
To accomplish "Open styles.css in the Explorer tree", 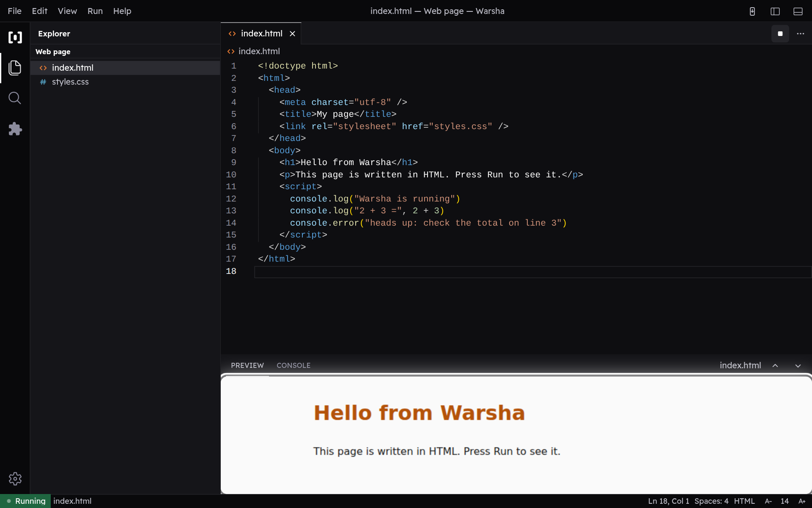I will coord(125,82).
